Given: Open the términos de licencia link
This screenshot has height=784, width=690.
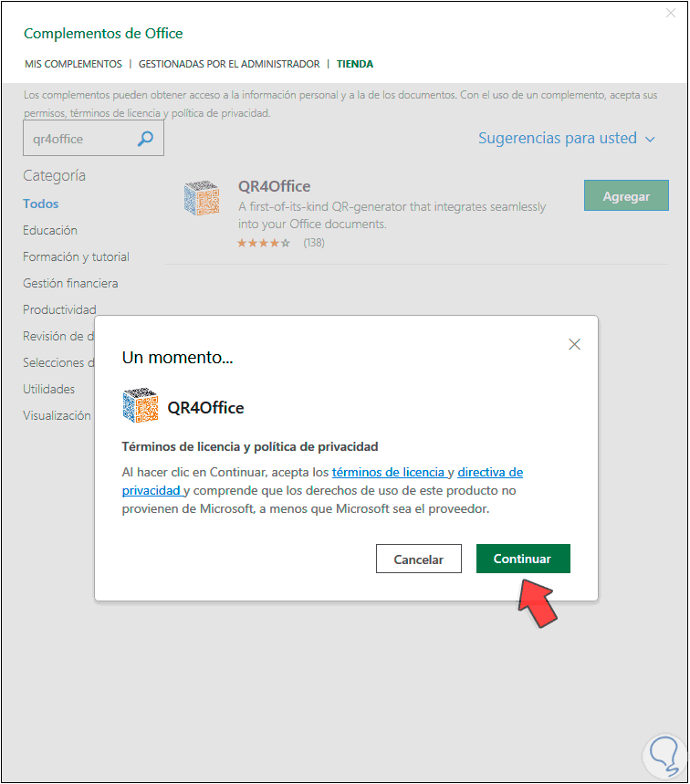Looking at the screenshot, I should pyautogui.click(x=388, y=472).
